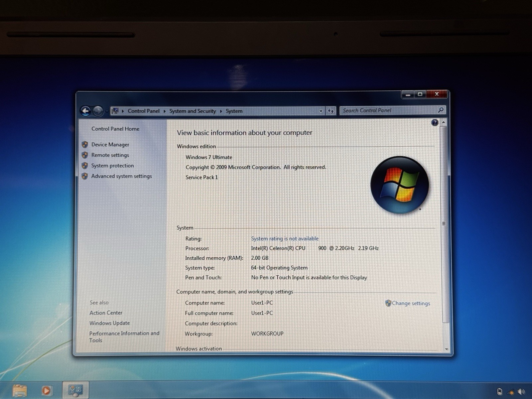The width and height of the screenshot is (532, 399).
Task: Expand the chevron after System and Security
Action: point(221,111)
